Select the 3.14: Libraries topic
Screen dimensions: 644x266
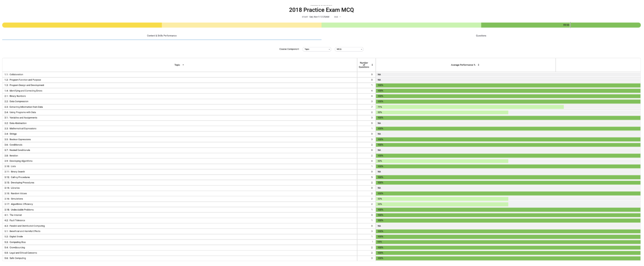click(12, 188)
